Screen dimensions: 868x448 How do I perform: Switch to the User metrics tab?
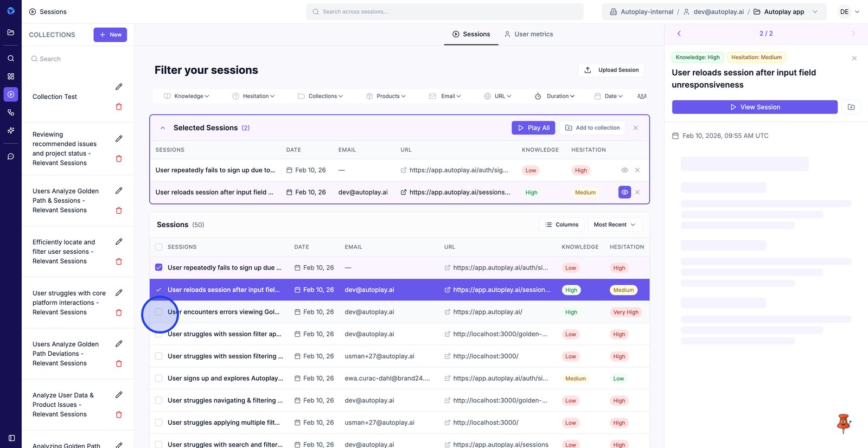click(x=528, y=34)
